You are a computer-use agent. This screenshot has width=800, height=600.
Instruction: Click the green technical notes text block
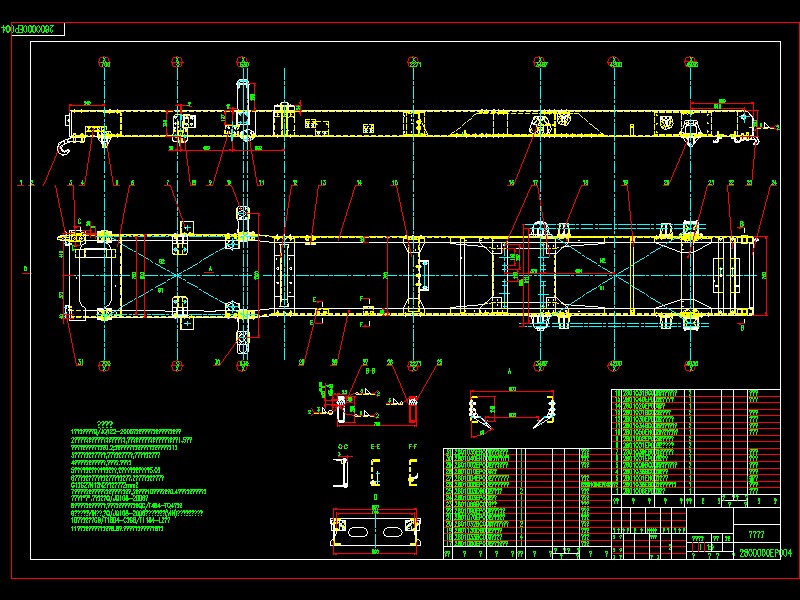(x=138, y=477)
